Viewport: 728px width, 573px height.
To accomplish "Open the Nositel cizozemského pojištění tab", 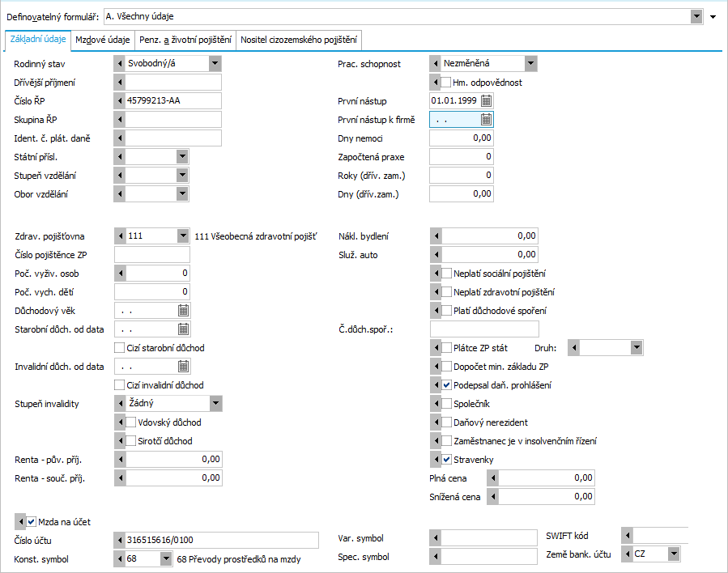I will click(x=299, y=39).
